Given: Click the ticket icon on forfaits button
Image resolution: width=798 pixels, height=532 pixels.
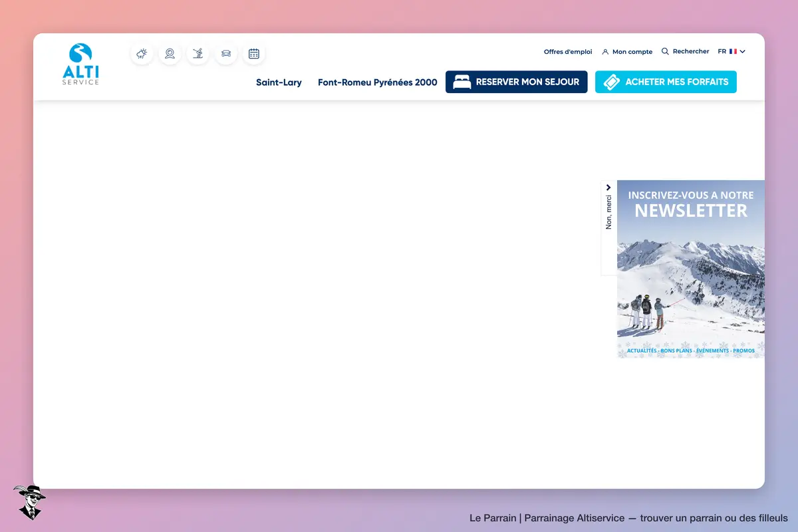Looking at the screenshot, I should click(x=612, y=82).
